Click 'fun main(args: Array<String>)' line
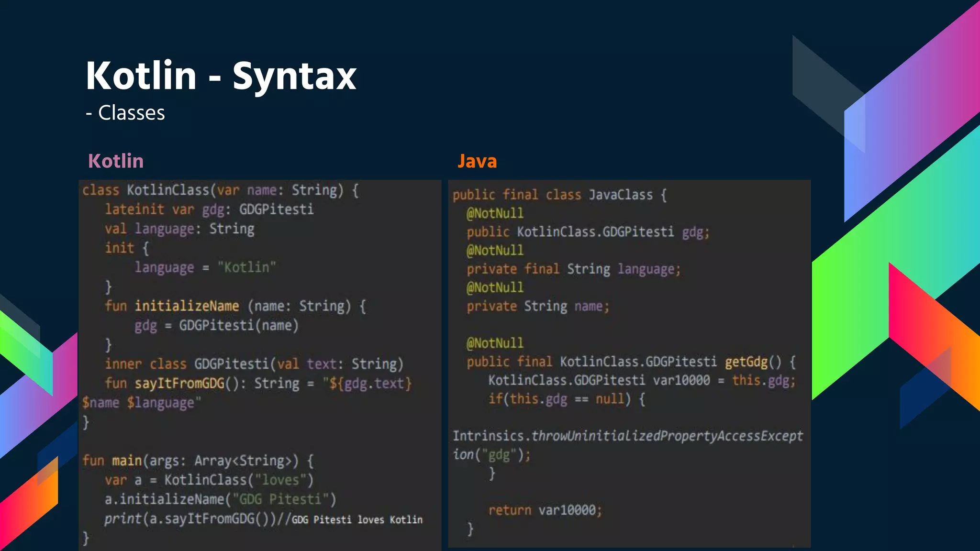Screen dimensions: 980x551 coord(198,461)
